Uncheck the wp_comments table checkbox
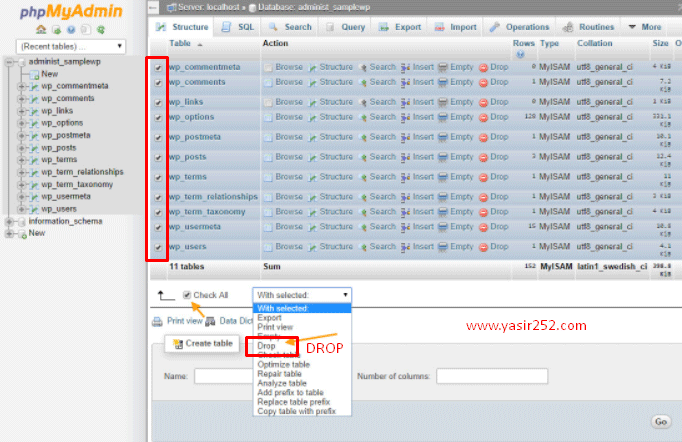Image resolution: width=682 pixels, height=442 pixels. point(158,83)
